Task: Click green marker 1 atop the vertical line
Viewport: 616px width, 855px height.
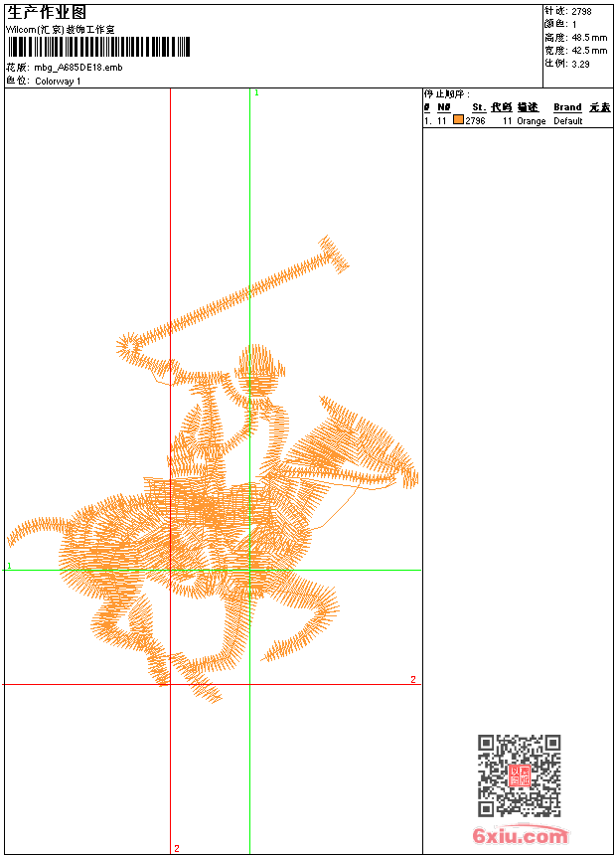Action: (x=256, y=93)
